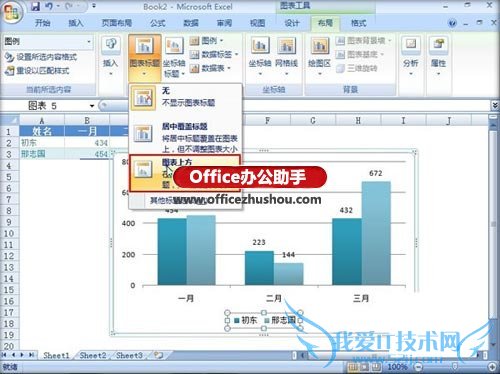Switch to the 公式 Formulas tab
500x374 pixels.
[x=157, y=23]
